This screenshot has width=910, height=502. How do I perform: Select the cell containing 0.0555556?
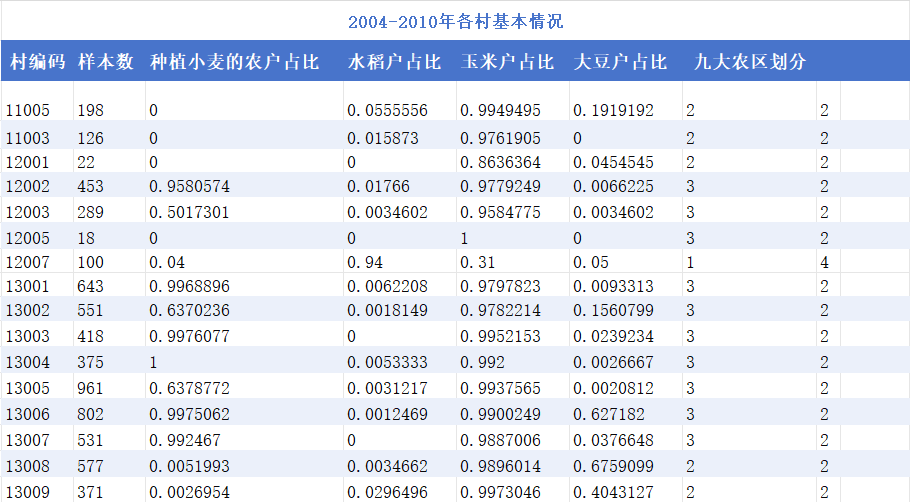click(388, 110)
